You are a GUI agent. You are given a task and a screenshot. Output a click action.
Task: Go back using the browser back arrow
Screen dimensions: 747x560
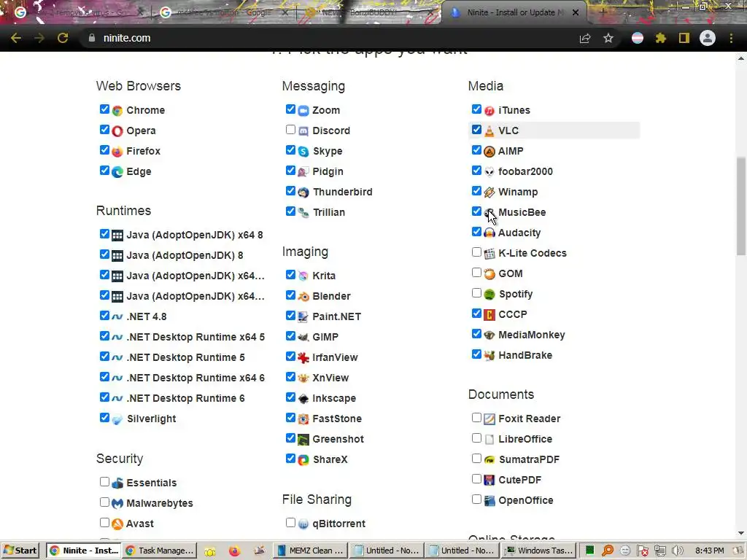pyautogui.click(x=16, y=38)
